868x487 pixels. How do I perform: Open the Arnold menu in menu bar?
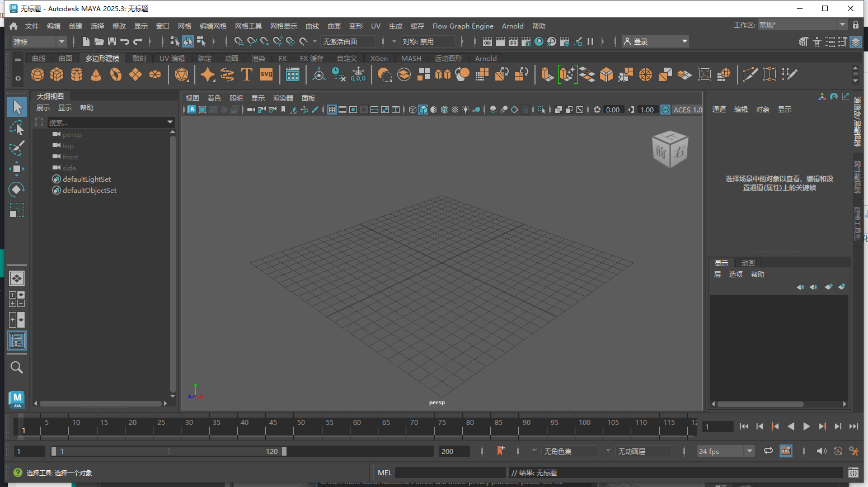coord(513,26)
